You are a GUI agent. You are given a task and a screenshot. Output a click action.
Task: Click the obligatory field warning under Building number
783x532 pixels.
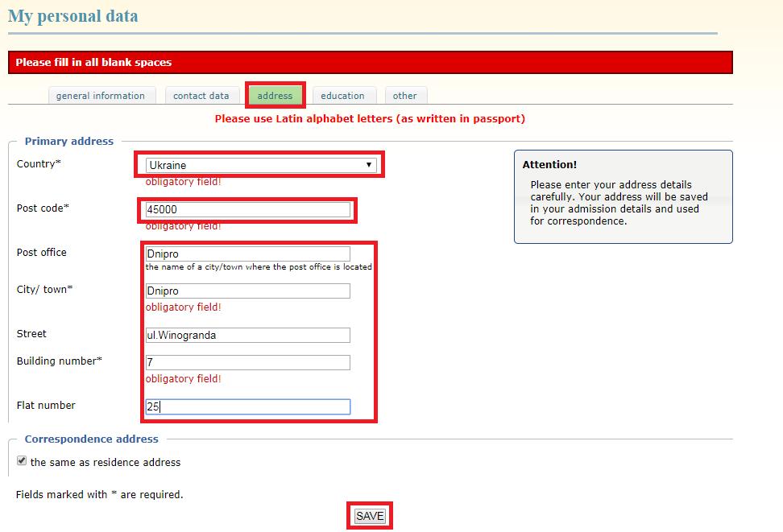point(184,379)
